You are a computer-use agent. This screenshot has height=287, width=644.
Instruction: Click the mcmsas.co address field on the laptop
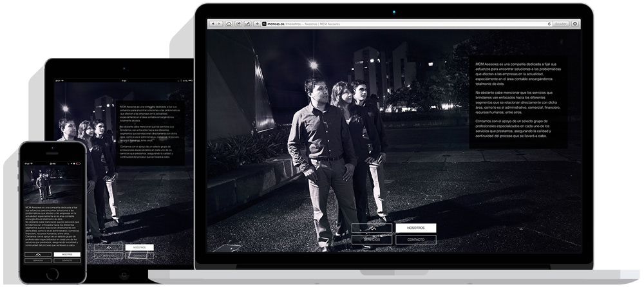tap(406, 24)
